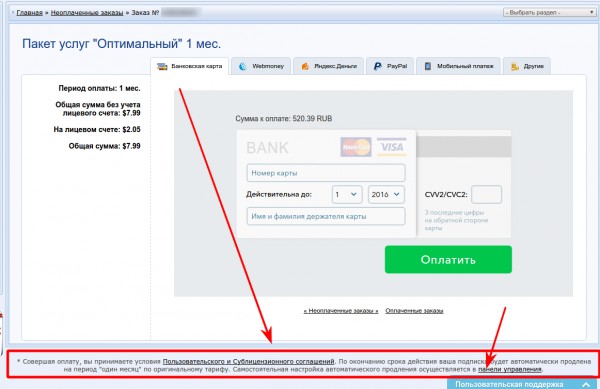Image resolution: width=600 pixels, height=389 pixels.
Task: Click the cardholder name input field
Action: coord(326,216)
